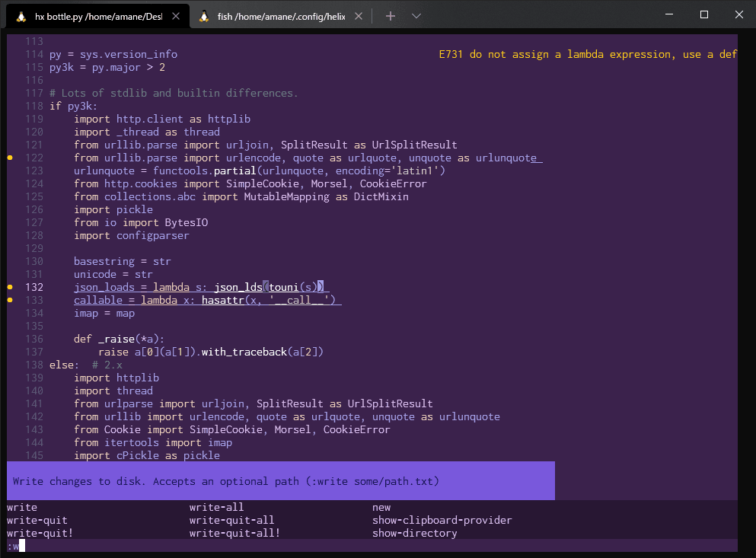Click the Tux penguin icon on hx bottle.py tab
The height and width of the screenshot is (558, 756).
pos(21,16)
